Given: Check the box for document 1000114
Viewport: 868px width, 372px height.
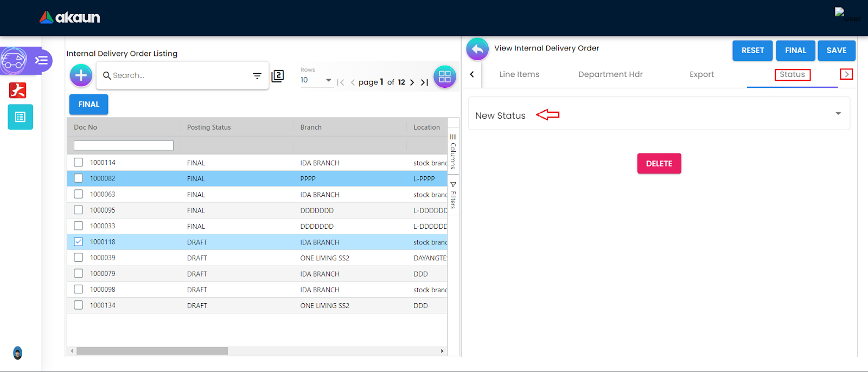Looking at the screenshot, I should (79, 162).
